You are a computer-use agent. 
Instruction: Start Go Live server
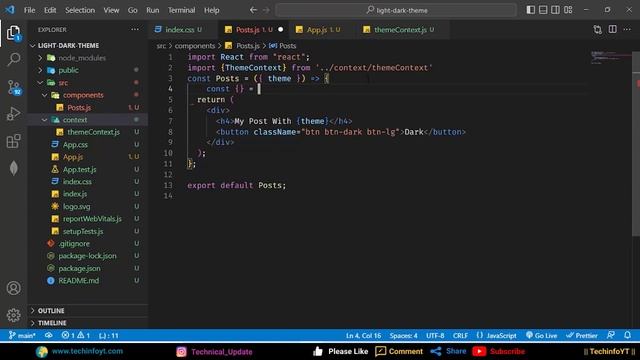click(x=541, y=336)
